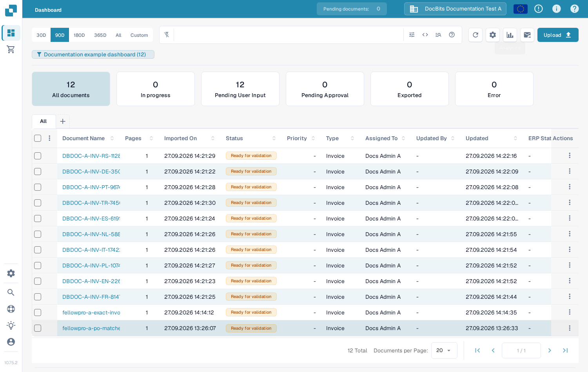Go to the next page arrow
588x372 pixels.
coord(550,350)
